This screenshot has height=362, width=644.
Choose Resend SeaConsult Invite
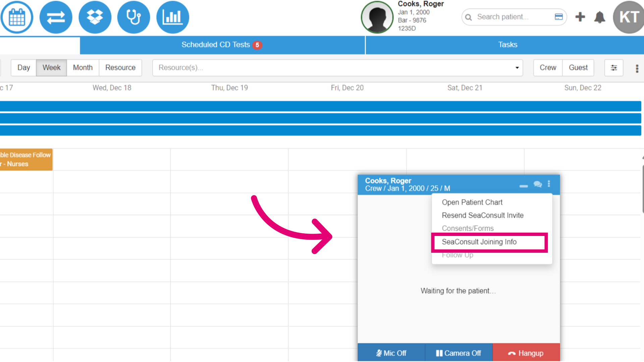[482, 215]
